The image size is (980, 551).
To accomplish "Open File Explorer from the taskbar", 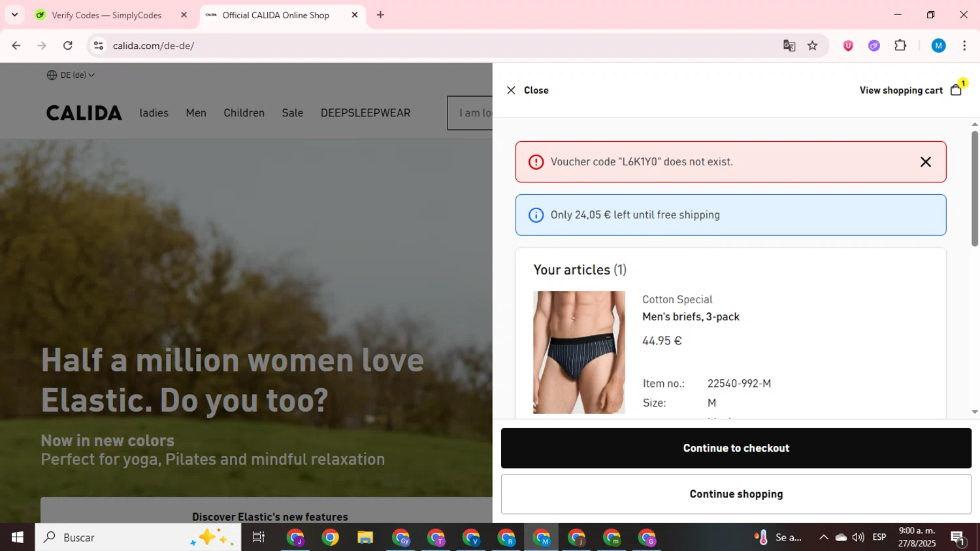I will click(365, 537).
